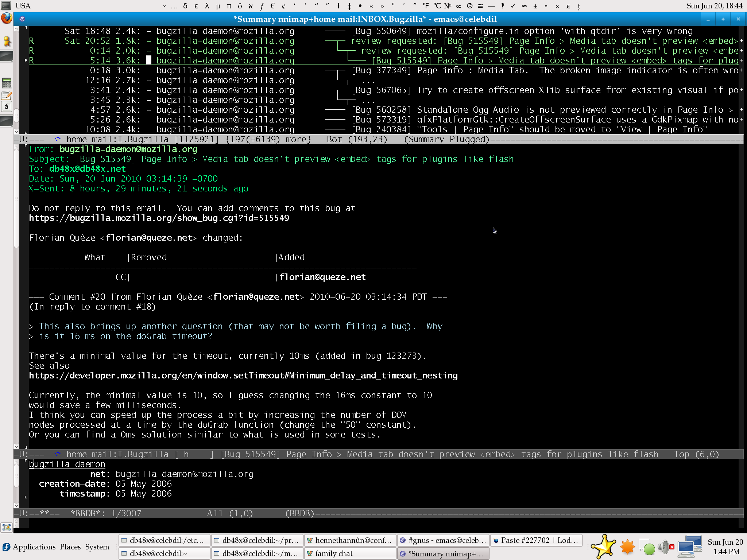Click the top-panel clock Sun Jun 20, 18:44
Viewport: 747px width, 560px height.
pyautogui.click(x=714, y=6)
